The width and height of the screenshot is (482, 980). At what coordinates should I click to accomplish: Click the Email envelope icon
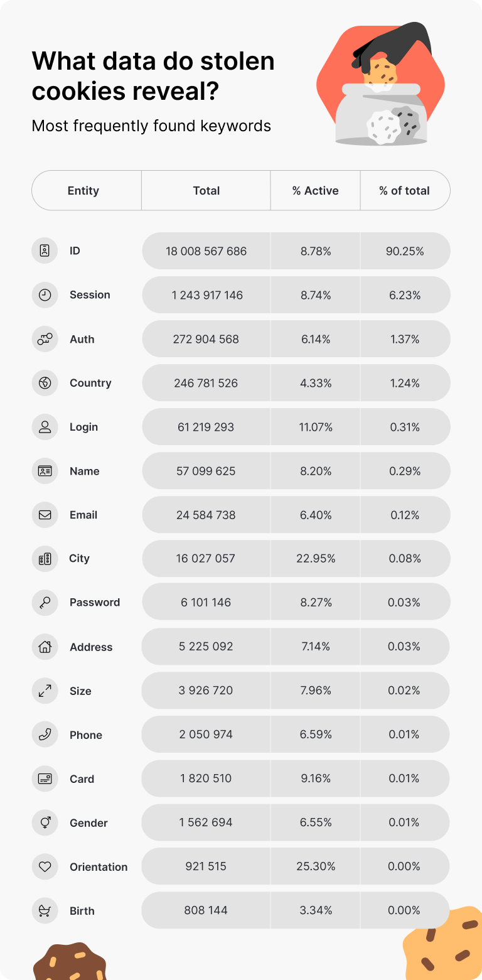[x=45, y=515]
